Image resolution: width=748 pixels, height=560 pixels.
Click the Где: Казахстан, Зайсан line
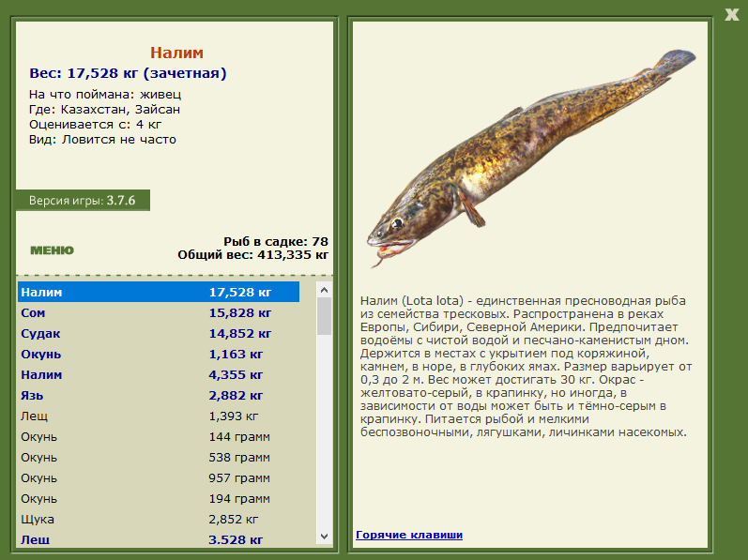(104, 110)
